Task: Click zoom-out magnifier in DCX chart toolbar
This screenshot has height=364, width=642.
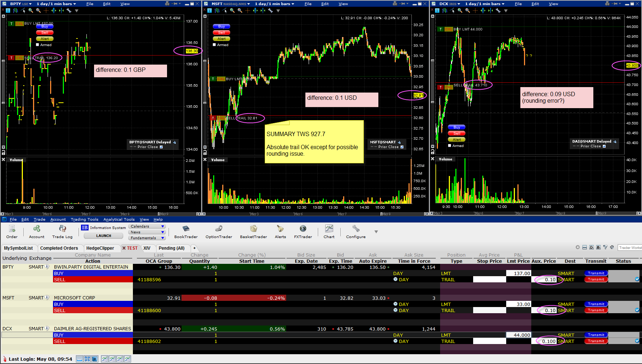Action: tap(468, 11)
